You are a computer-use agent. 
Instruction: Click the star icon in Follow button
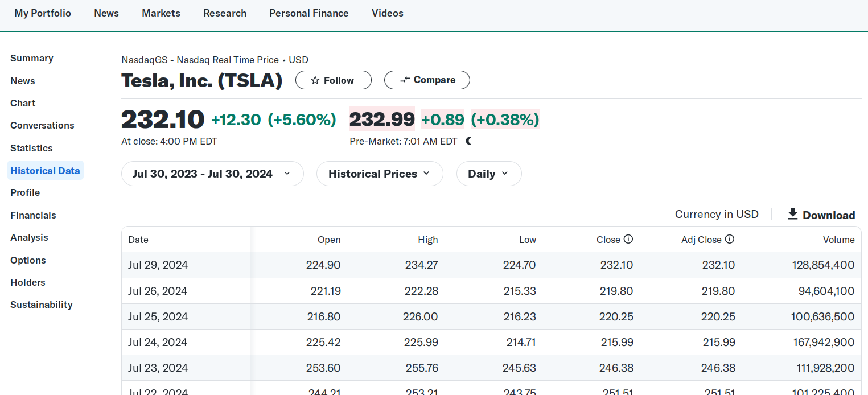315,80
